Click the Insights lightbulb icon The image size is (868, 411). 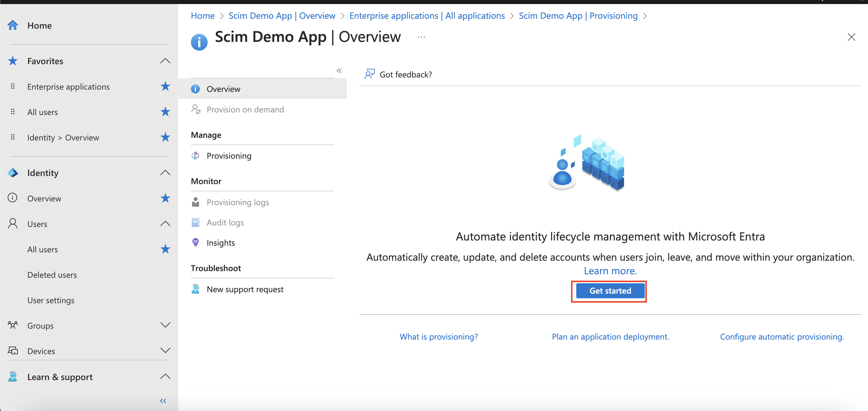click(x=195, y=242)
